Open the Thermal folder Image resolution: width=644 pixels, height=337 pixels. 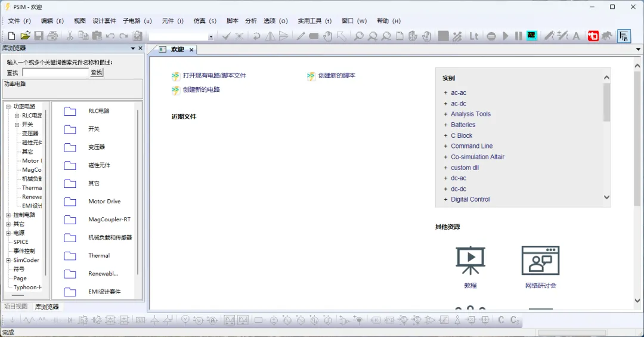tap(99, 256)
